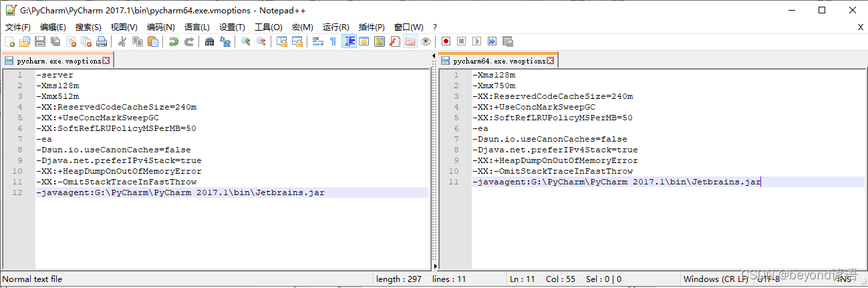Toggle word wrap in toolbar

tap(318, 41)
